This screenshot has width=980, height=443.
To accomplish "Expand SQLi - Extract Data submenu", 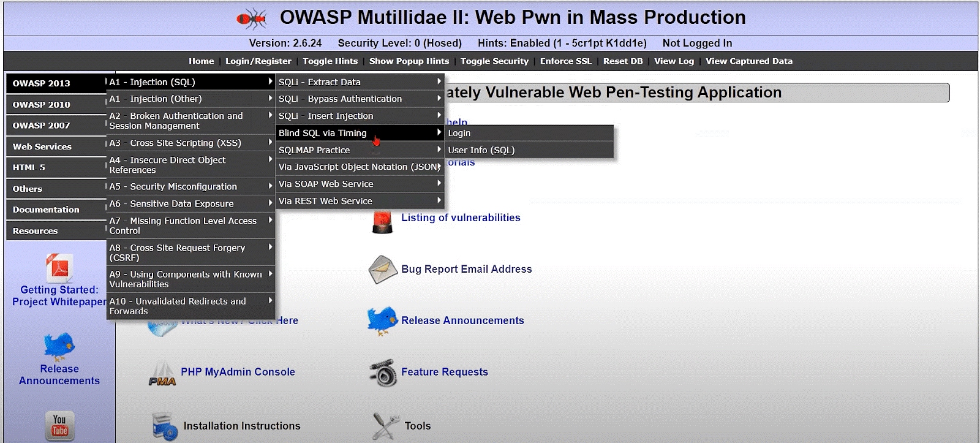I will 360,82.
